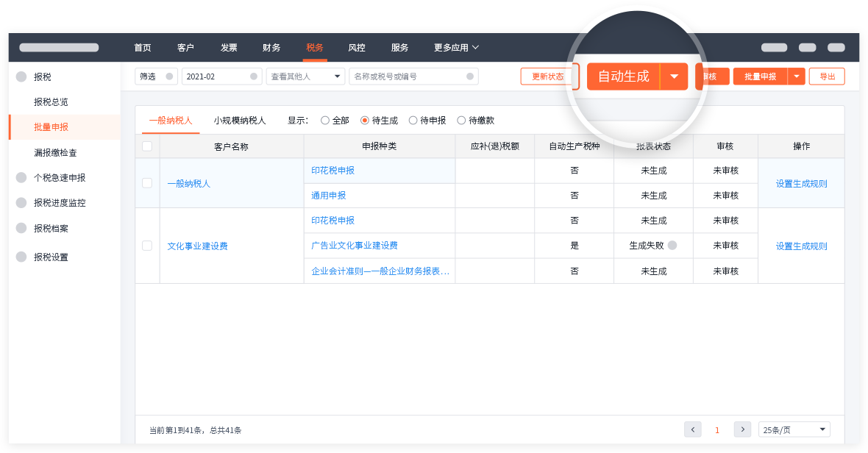
Task: Click the circle icon beside 报税档案
Action: point(21,228)
